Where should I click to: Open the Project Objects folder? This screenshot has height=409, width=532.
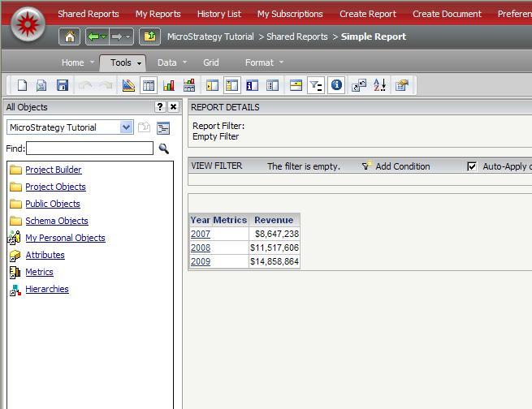click(x=56, y=187)
